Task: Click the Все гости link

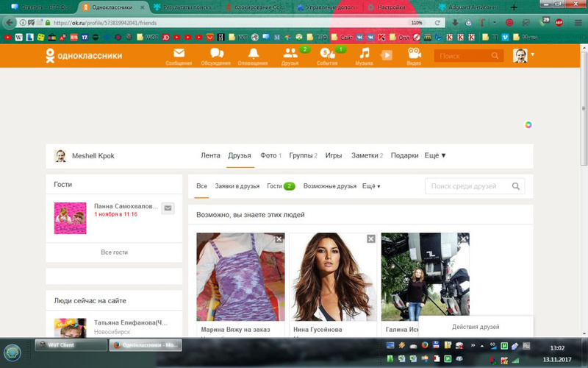Action: coord(114,252)
